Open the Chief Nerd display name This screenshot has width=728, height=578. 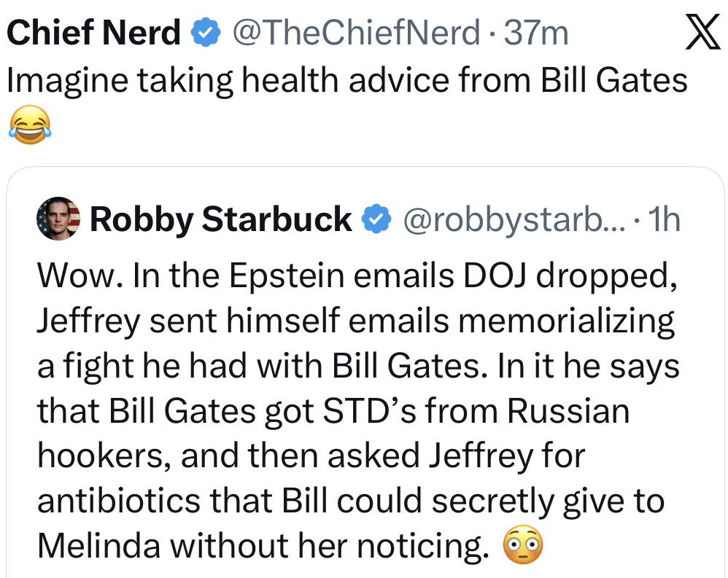[x=93, y=33]
